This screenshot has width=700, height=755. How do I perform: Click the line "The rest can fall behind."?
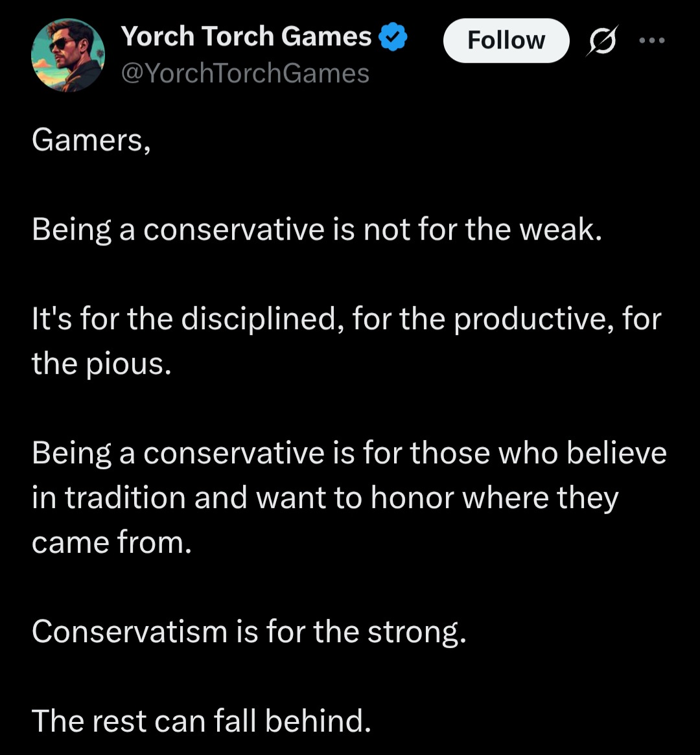click(201, 721)
